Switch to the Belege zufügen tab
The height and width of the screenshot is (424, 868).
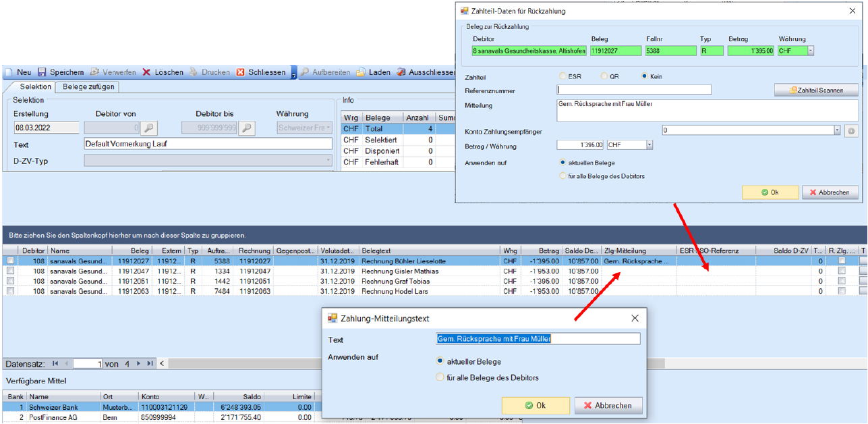(x=88, y=87)
